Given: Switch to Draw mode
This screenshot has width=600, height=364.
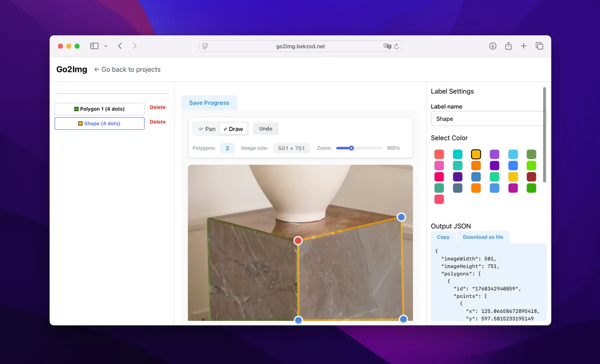Looking at the screenshot, I should (233, 129).
